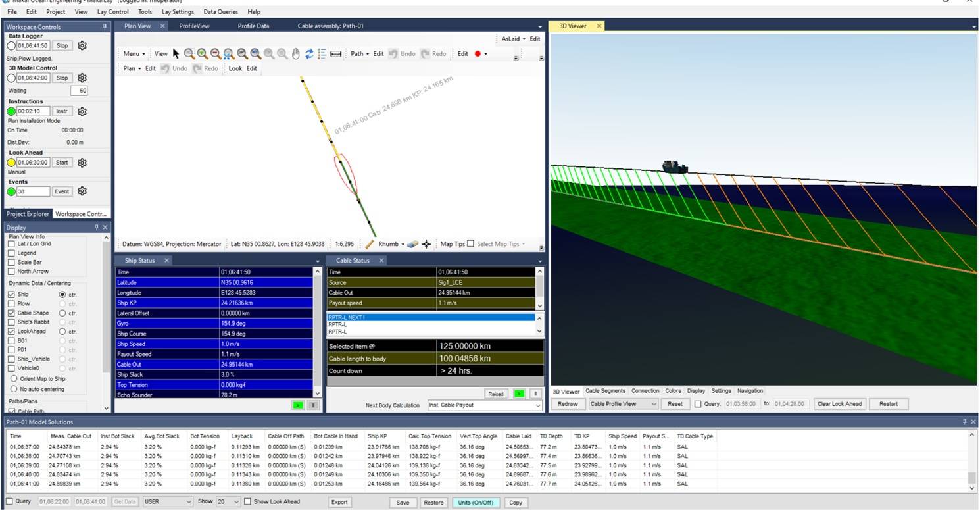Click the red record color dot

pyautogui.click(x=478, y=54)
